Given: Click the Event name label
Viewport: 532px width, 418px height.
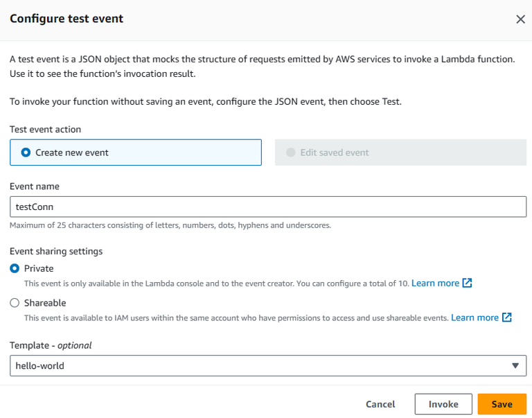Looking at the screenshot, I should point(35,186).
